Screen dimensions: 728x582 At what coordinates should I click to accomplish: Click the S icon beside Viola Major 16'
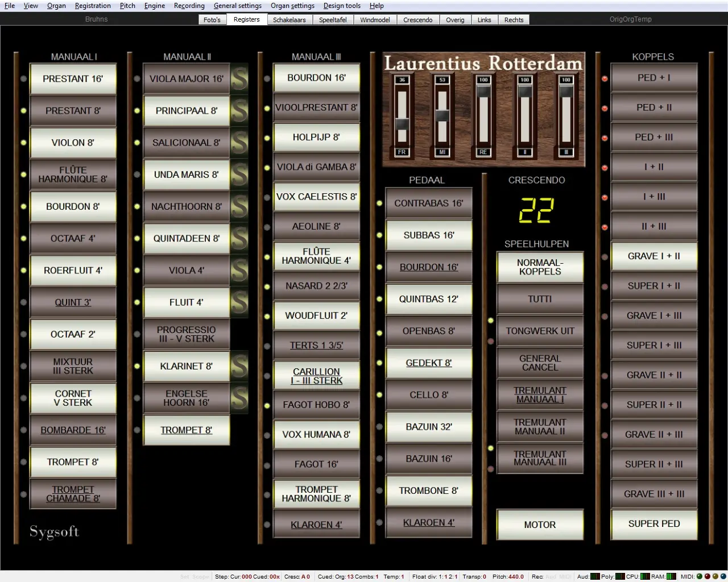pyautogui.click(x=239, y=79)
